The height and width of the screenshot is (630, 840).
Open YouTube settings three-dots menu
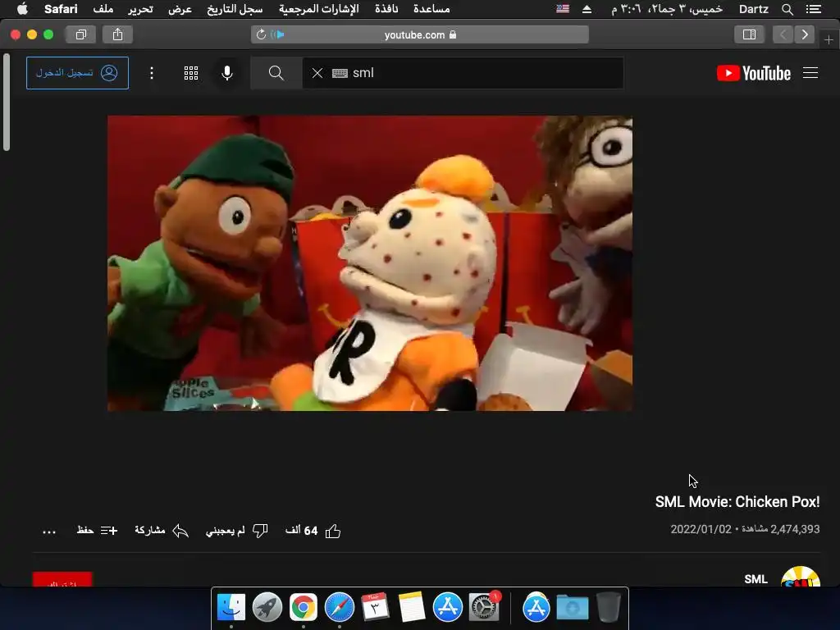pyautogui.click(x=152, y=73)
